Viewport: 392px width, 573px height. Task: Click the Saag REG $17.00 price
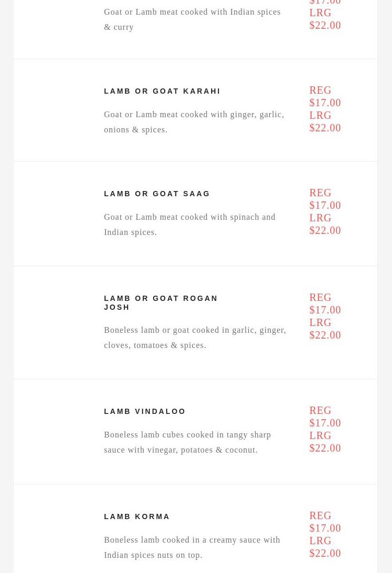click(325, 199)
